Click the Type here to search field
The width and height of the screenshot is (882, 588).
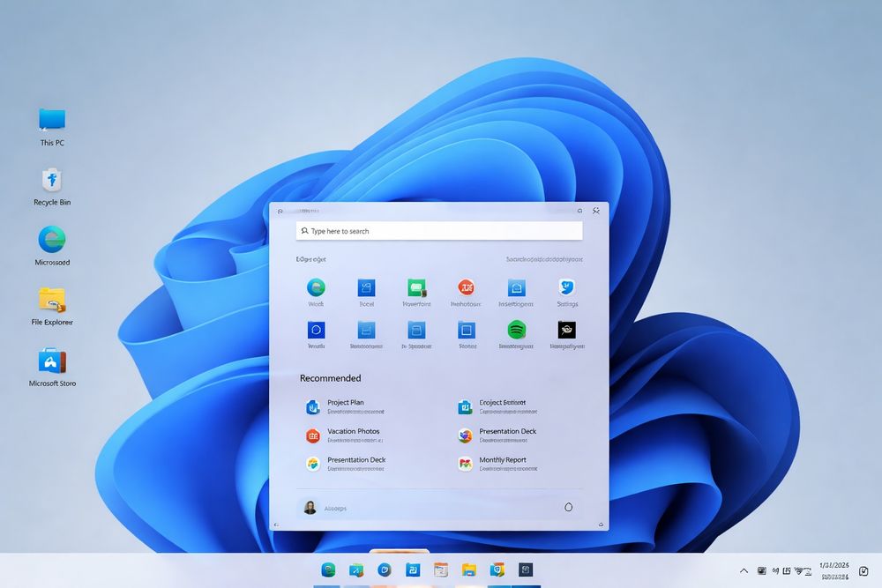pos(438,231)
